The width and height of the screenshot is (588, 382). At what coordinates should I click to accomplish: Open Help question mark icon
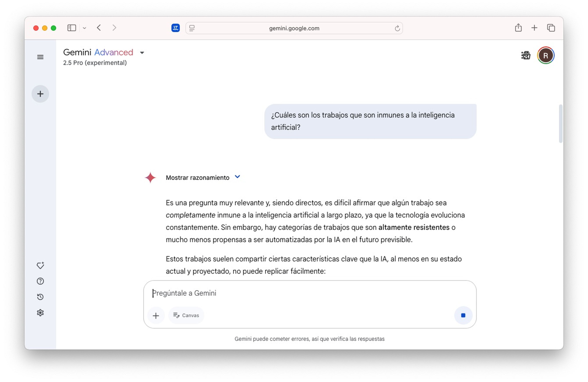40,281
